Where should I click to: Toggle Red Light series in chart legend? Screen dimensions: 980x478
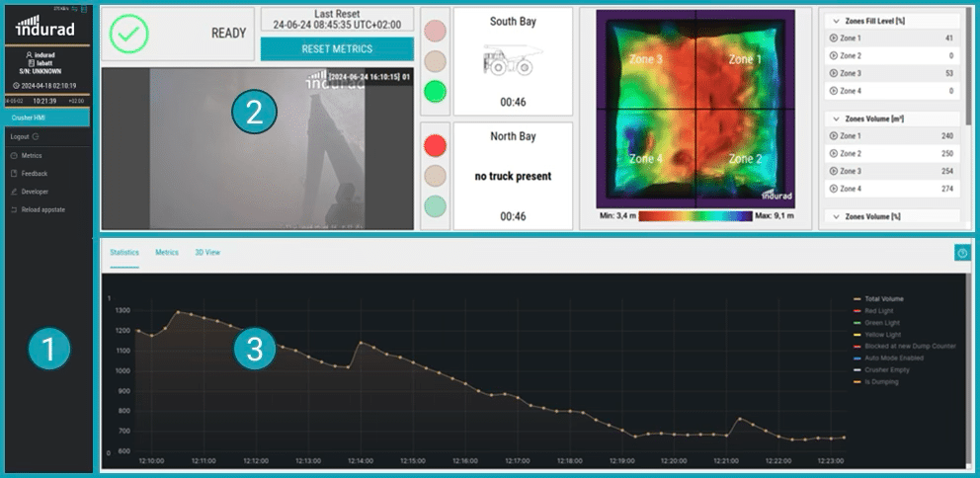(x=873, y=311)
